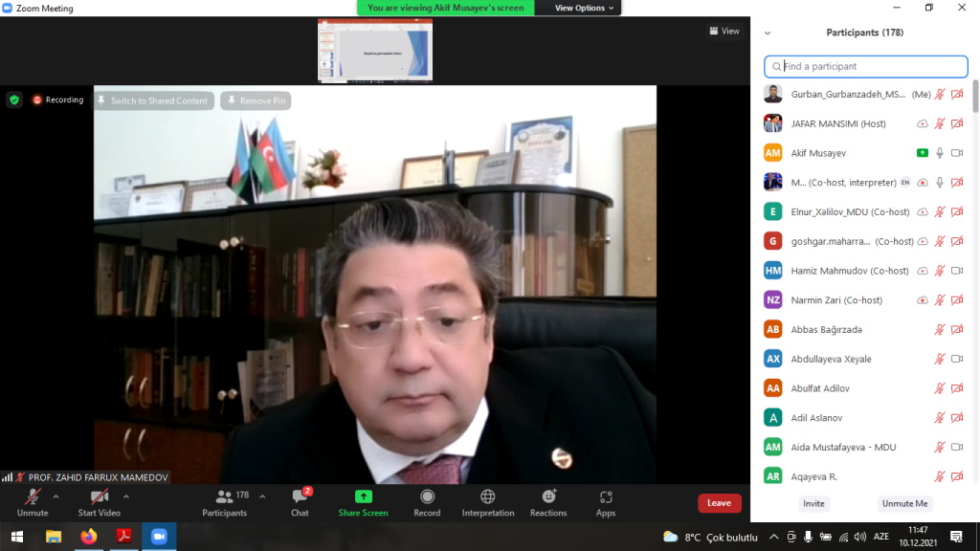
Task: Open the Windows Start menu
Action: click(17, 537)
